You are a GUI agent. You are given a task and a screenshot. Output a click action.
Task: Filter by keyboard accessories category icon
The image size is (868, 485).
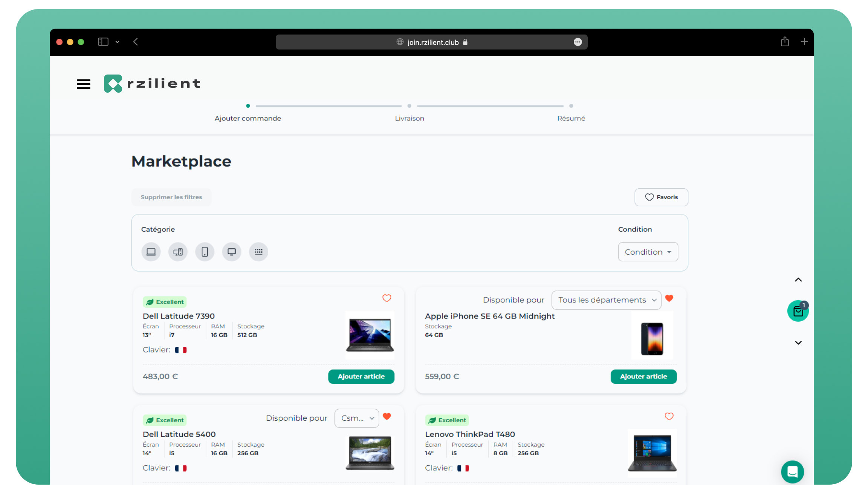pyautogui.click(x=258, y=252)
